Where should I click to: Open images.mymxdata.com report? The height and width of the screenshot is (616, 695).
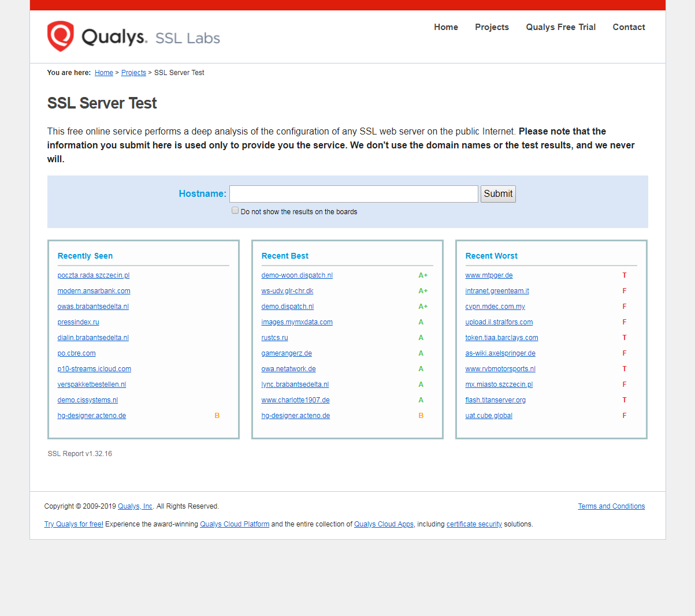coord(297,322)
